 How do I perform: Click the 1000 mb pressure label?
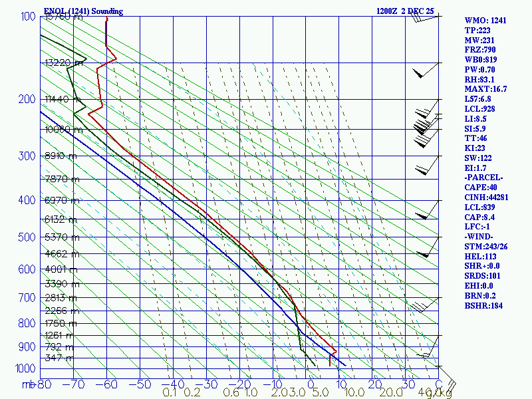(25, 368)
